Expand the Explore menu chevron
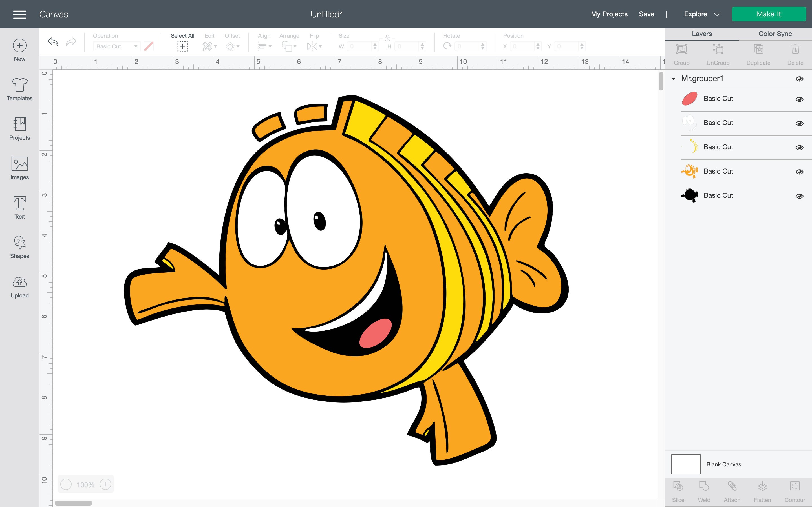Screen dimensions: 812x507 [717, 14]
